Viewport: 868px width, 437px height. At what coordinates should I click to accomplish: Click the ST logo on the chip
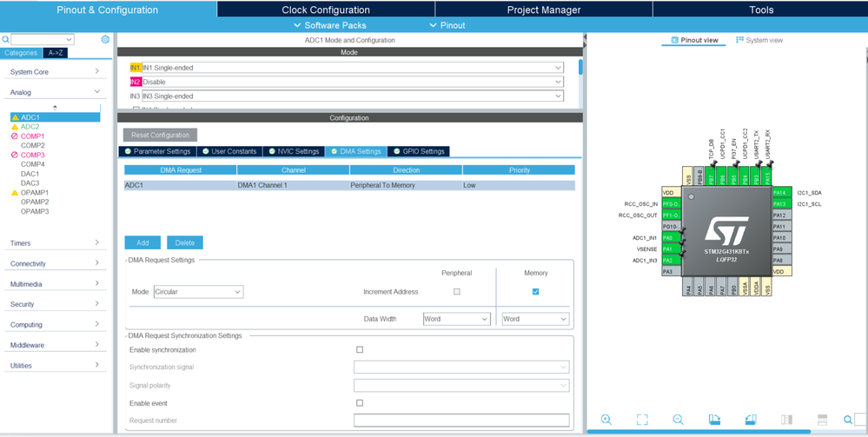726,230
